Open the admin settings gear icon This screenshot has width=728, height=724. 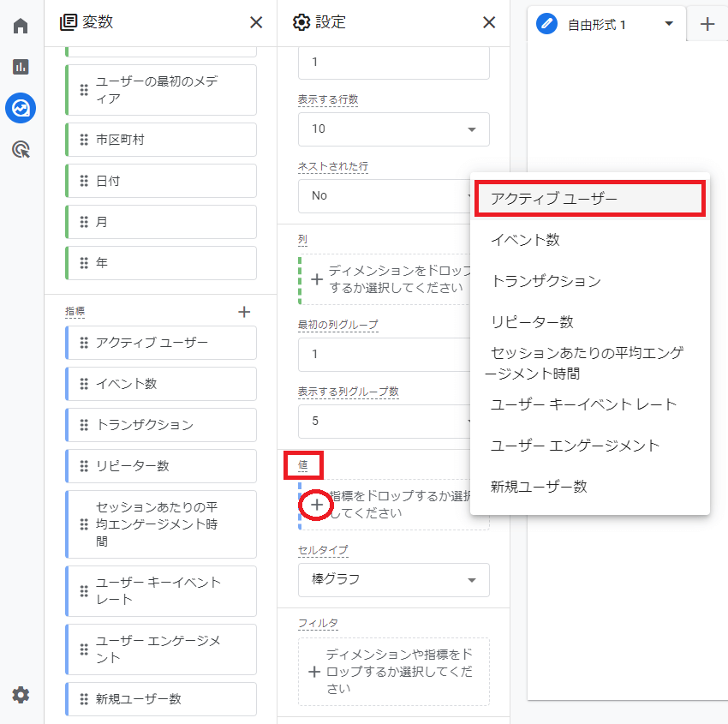[21, 695]
